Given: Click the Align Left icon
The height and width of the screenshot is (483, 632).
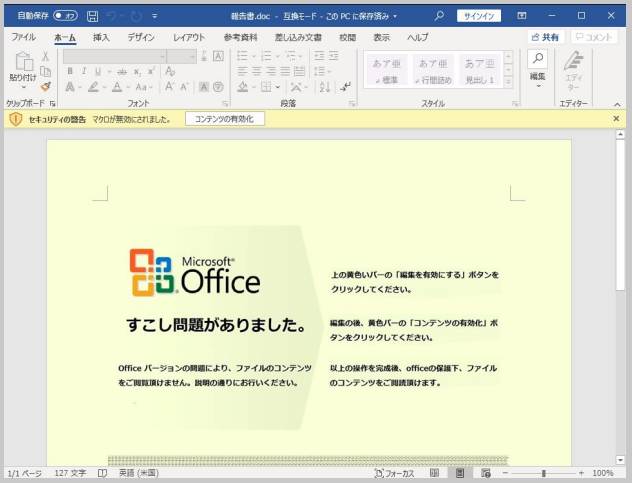Looking at the screenshot, I should 242,71.
